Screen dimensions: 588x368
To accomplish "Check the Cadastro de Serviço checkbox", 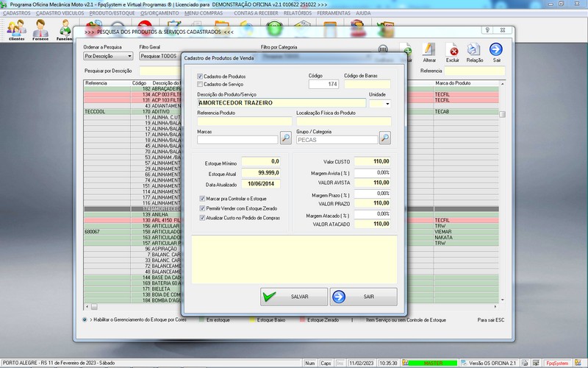I will (x=200, y=84).
